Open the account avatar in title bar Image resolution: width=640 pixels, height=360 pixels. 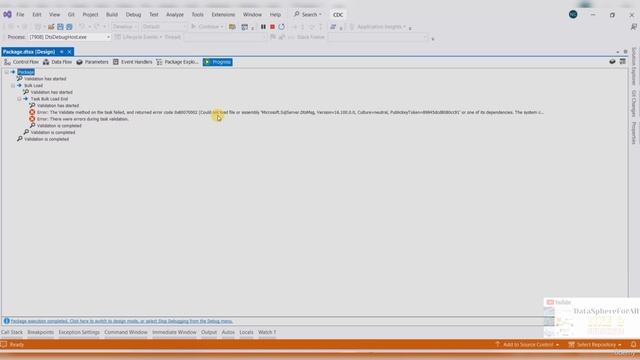coord(573,14)
